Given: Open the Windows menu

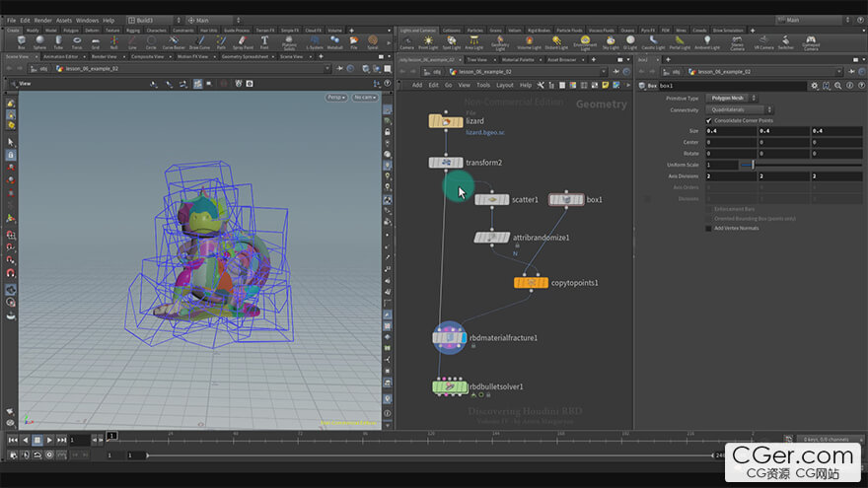Looking at the screenshot, I should (x=87, y=20).
